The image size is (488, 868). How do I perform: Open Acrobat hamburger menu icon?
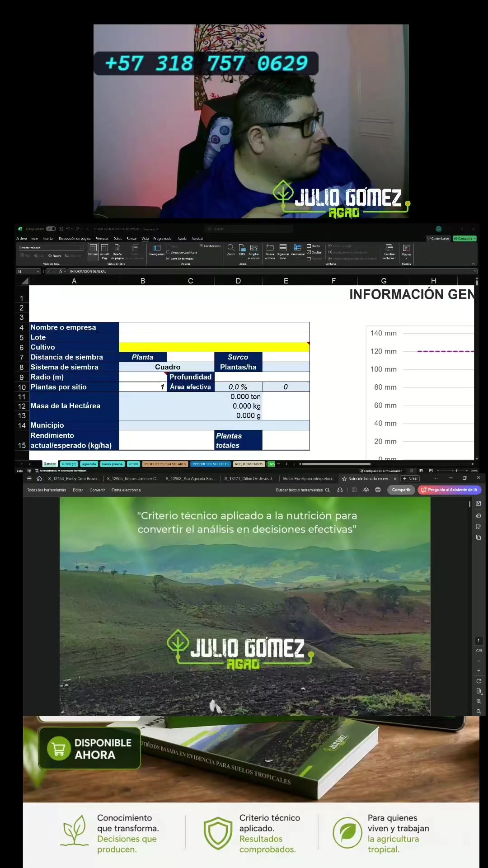(x=29, y=478)
